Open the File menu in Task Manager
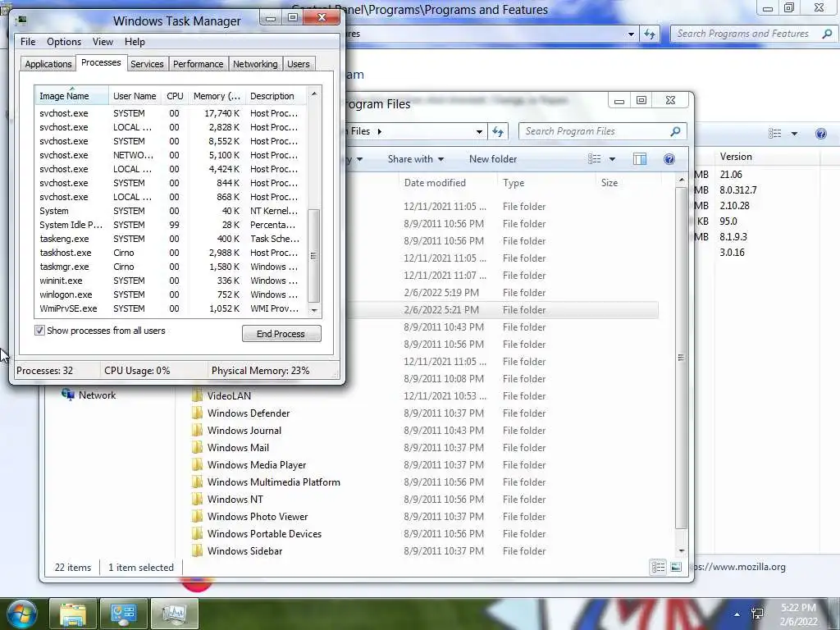This screenshot has height=630, width=840. (x=28, y=42)
